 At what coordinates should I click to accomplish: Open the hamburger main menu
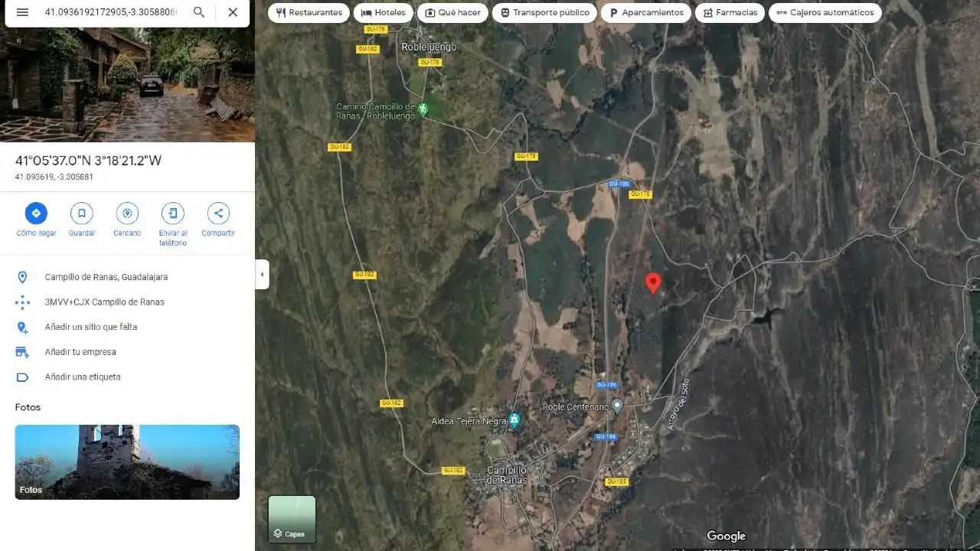point(22,12)
